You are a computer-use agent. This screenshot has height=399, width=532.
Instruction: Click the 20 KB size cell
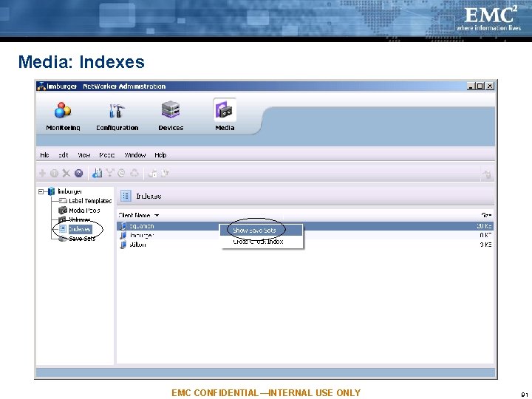pos(484,226)
